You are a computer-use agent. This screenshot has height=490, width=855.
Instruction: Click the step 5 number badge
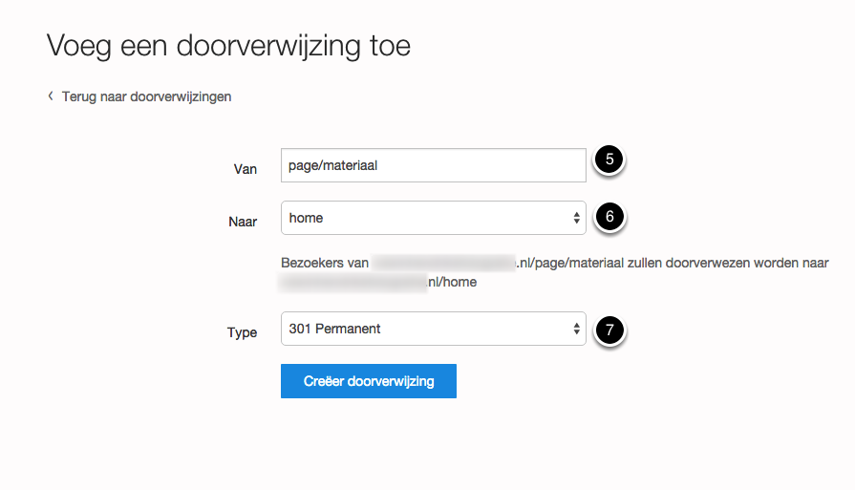(609, 162)
